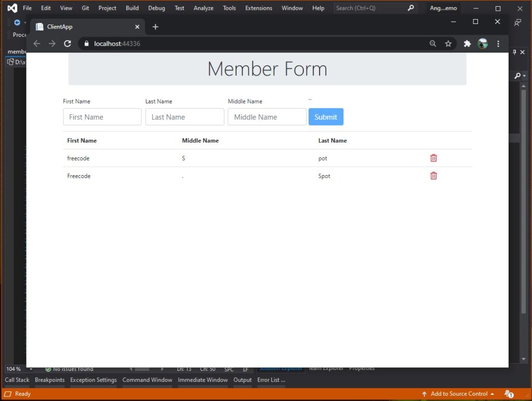Open the notifications icon in status bar
Screen dimensions: 532x401
(x=509, y=394)
